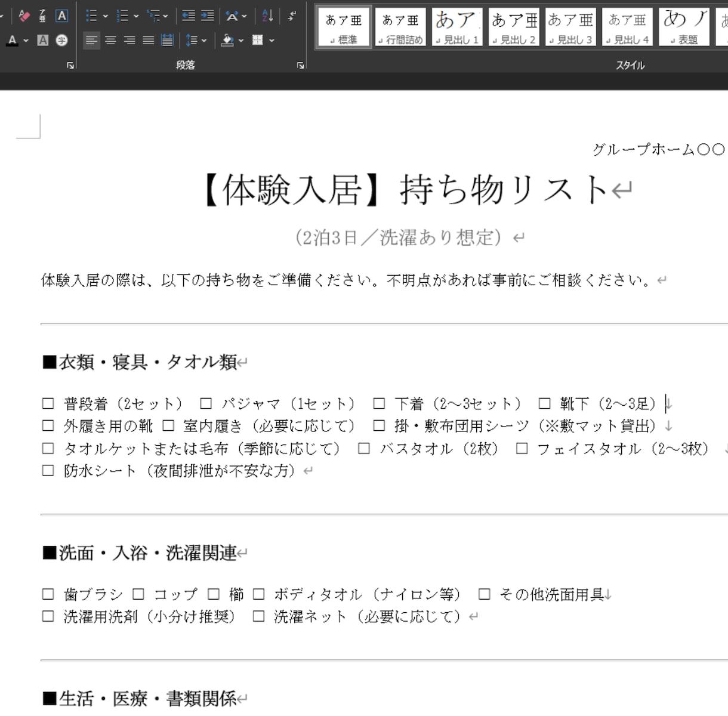
Task: Apply the 表題 style
Action: pyautogui.click(x=684, y=27)
